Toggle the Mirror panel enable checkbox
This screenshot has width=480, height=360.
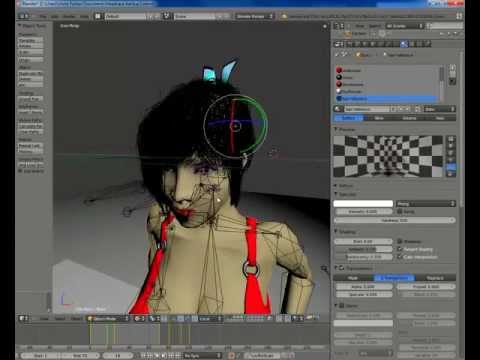click(x=342, y=305)
